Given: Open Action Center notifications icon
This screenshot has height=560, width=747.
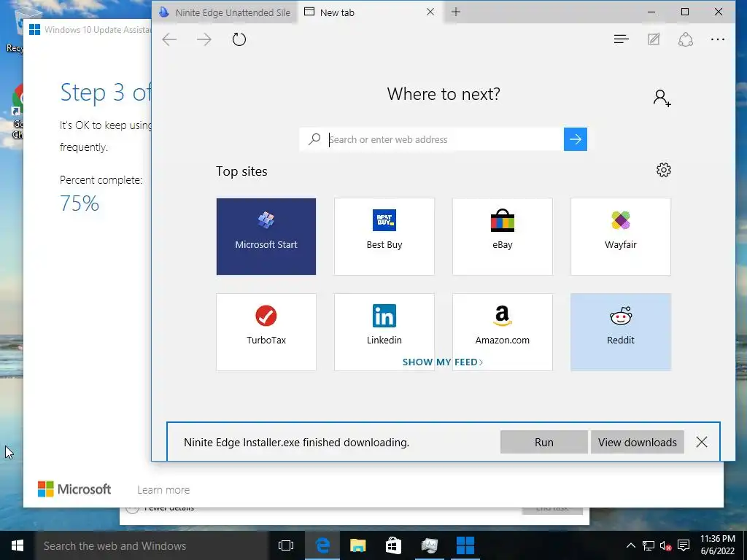Looking at the screenshot, I should 684,545.
